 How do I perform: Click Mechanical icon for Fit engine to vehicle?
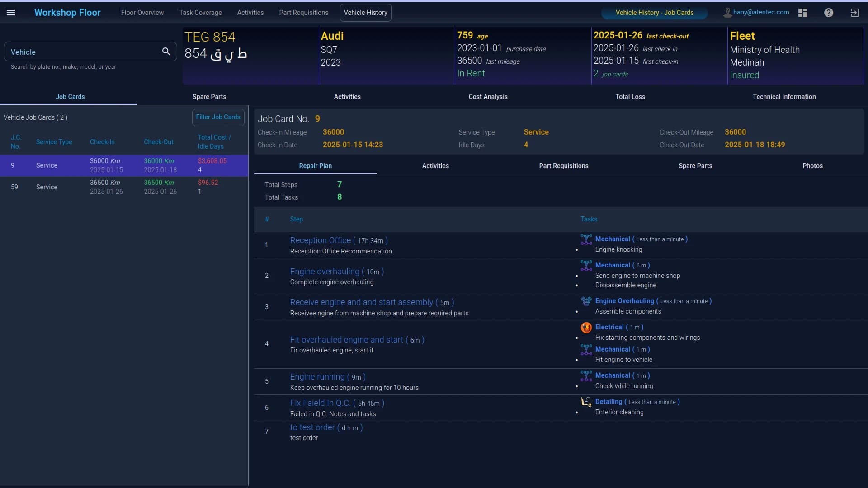(x=586, y=349)
